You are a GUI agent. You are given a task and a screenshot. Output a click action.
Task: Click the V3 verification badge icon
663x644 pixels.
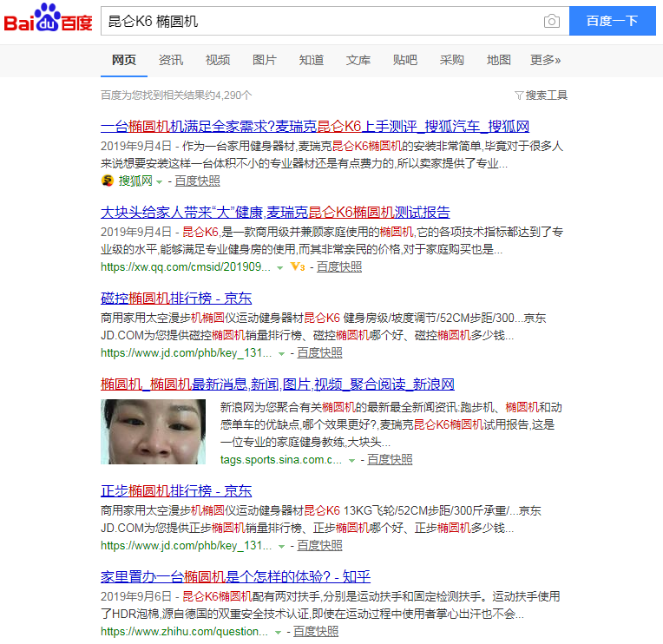pyautogui.click(x=298, y=267)
